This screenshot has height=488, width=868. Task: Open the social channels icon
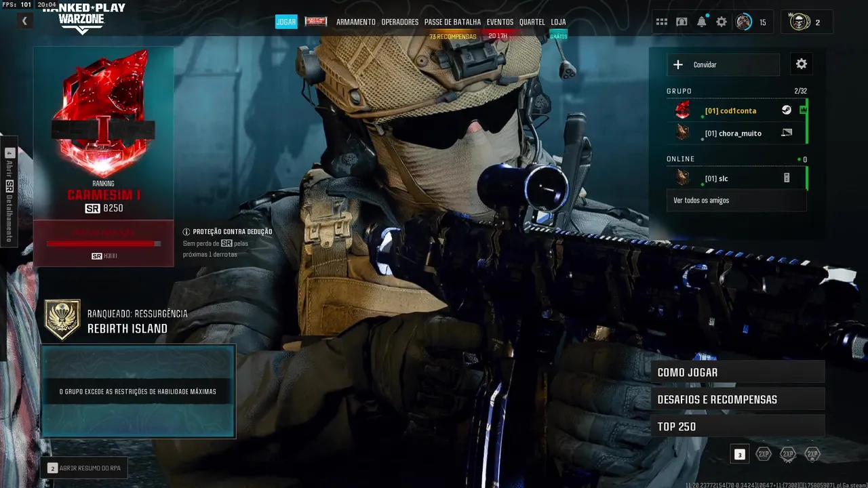(682, 22)
